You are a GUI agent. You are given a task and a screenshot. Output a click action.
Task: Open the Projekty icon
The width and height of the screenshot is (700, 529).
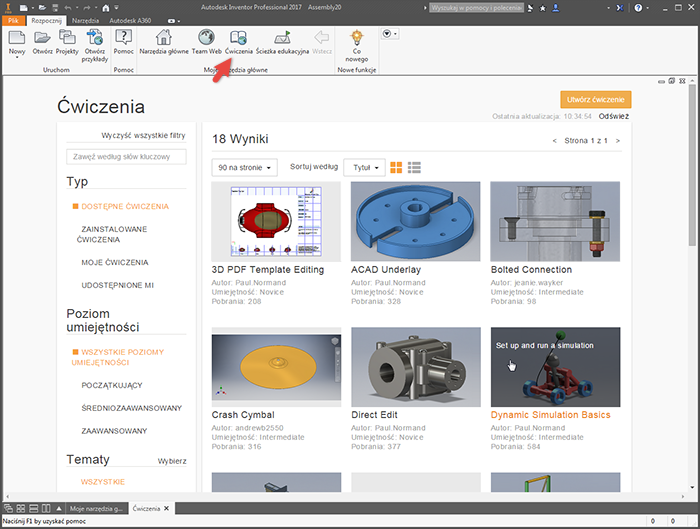click(x=67, y=37)
